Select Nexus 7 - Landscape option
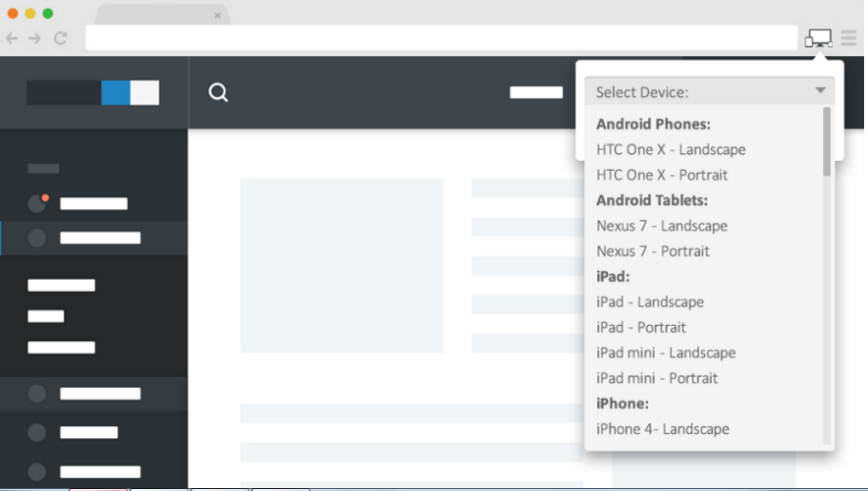This screenshot has height=491, width=868. coord(662,226)
